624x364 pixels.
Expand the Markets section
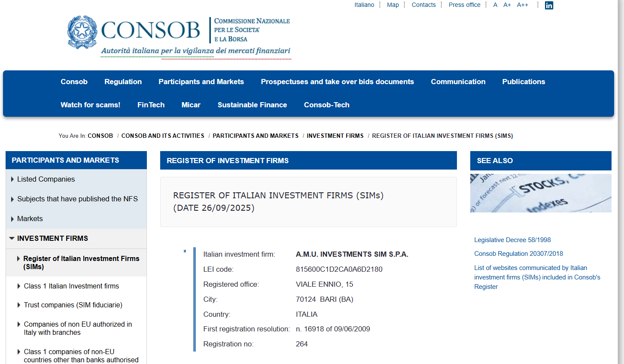point(30,218)
